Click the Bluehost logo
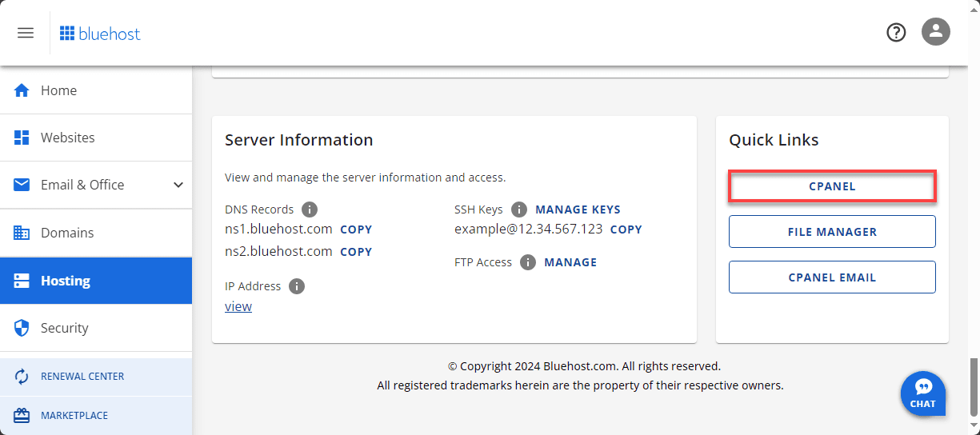The height and width of the screenshot is (435, 980). pyautogui.click(x=100, y=33)
